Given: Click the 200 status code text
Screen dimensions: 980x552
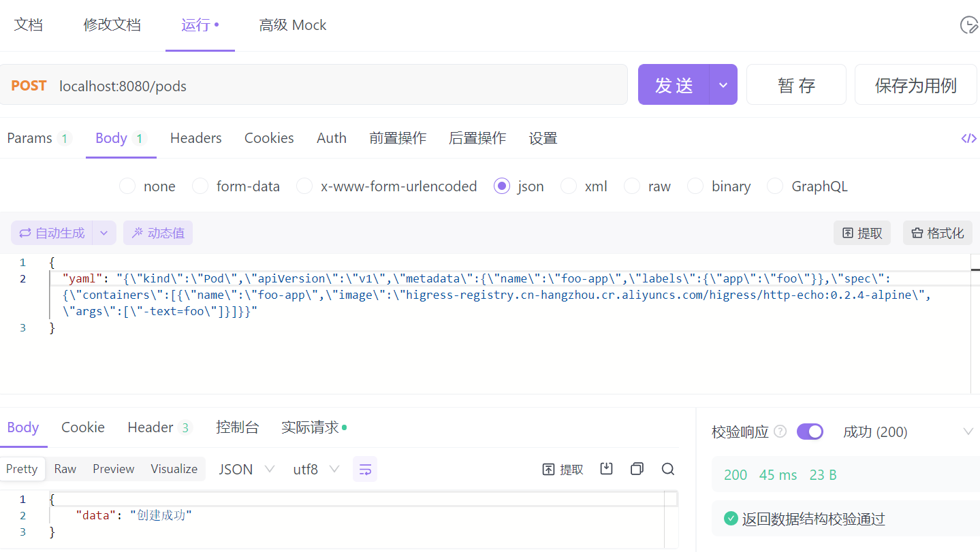Looking at the screenshot, I should pos(736,474).
